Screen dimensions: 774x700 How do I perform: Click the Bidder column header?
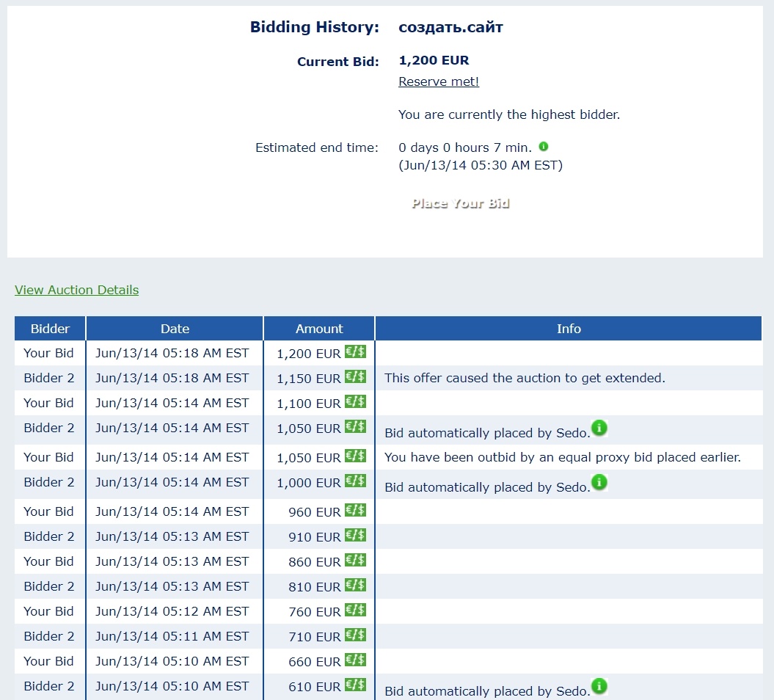(x=50, y=329)
